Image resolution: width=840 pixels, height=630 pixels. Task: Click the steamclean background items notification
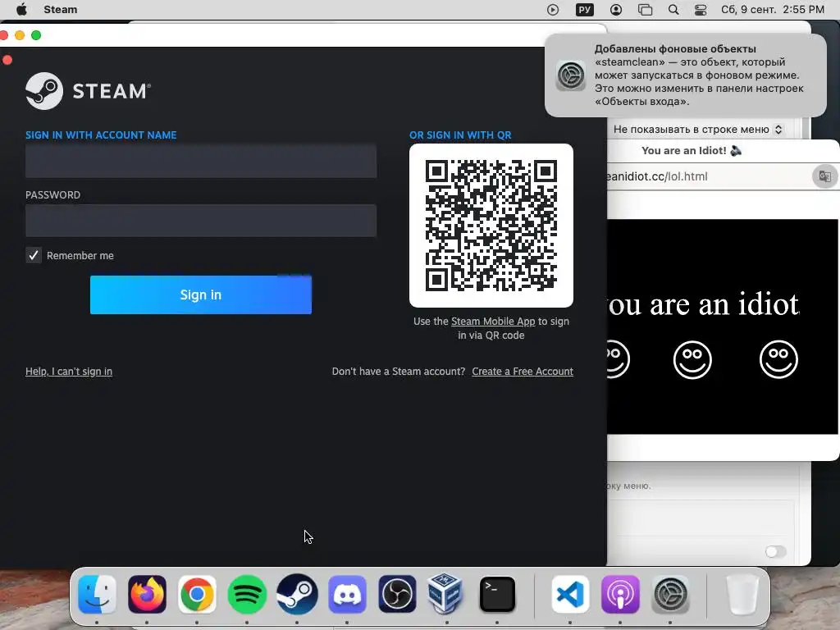(686, 75)
